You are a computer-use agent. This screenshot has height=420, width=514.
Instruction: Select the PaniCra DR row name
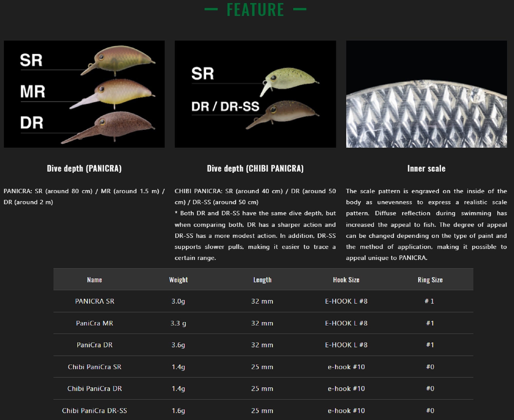95,345
